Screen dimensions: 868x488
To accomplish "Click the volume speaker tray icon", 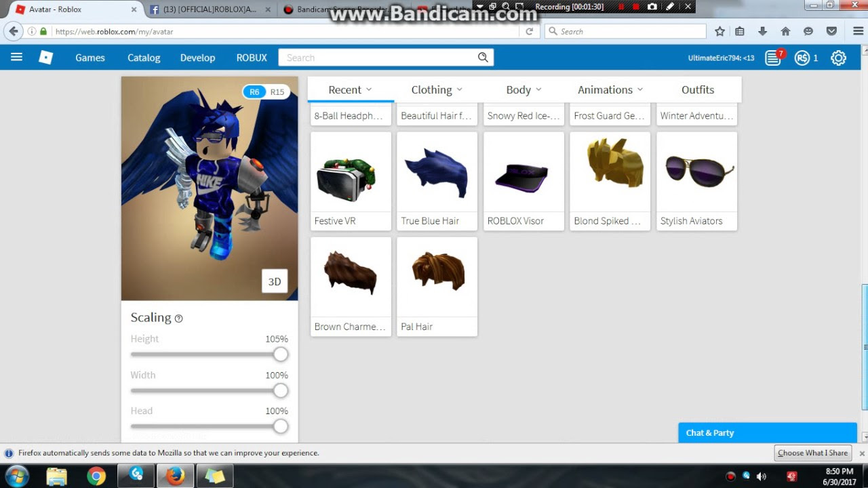I will click(762, 476).
